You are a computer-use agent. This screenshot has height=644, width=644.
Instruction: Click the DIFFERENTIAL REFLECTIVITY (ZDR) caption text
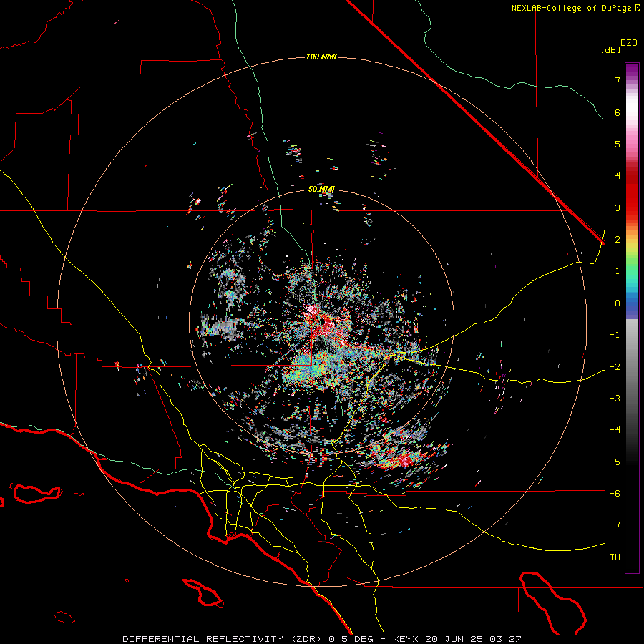(x=223, y=639)
